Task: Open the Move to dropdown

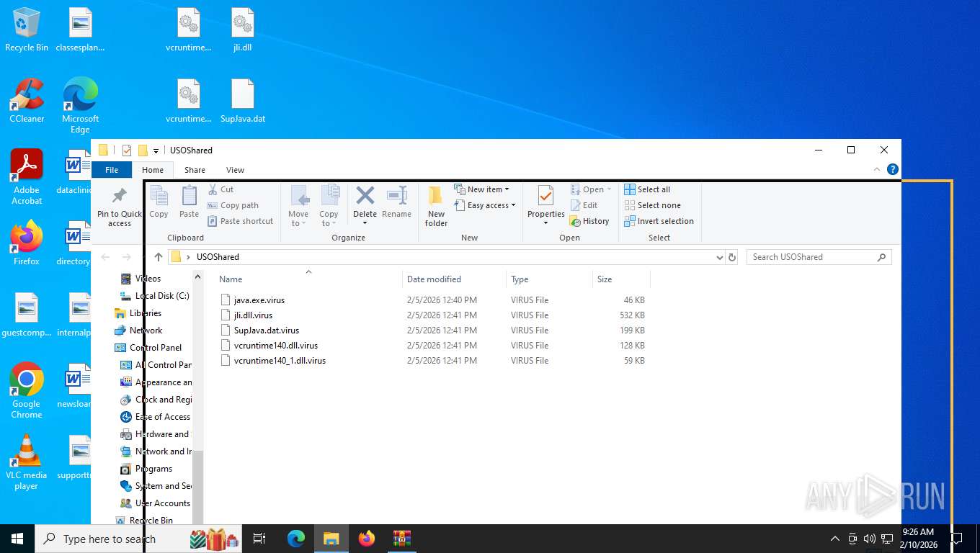Action: click(x=298, y=206)
